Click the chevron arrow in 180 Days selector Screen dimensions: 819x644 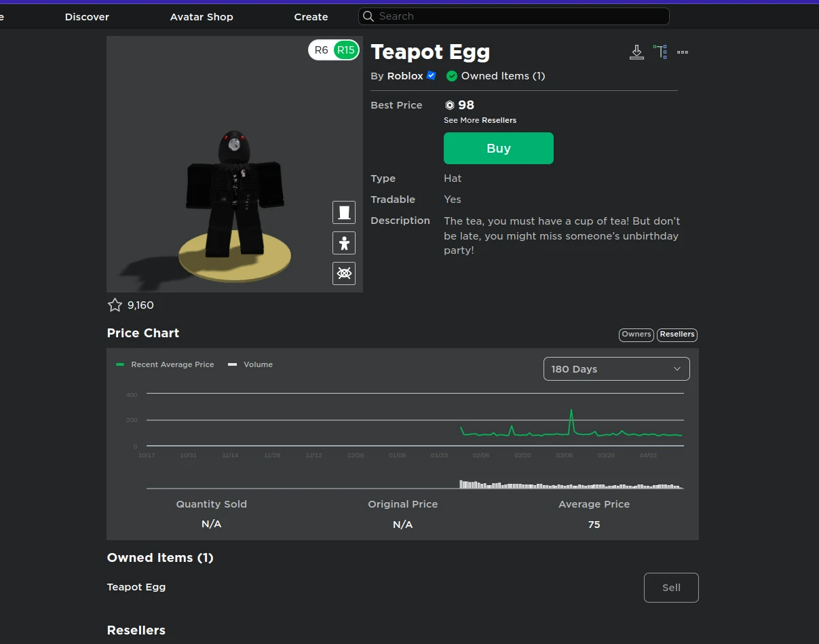[677, 369]
